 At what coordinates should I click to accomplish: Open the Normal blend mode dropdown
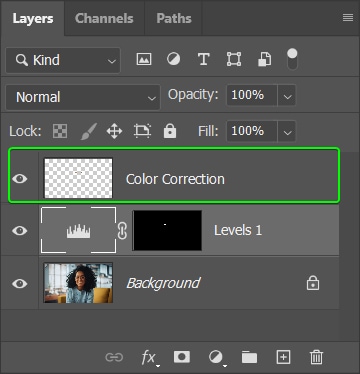click(x=83, y=97)
